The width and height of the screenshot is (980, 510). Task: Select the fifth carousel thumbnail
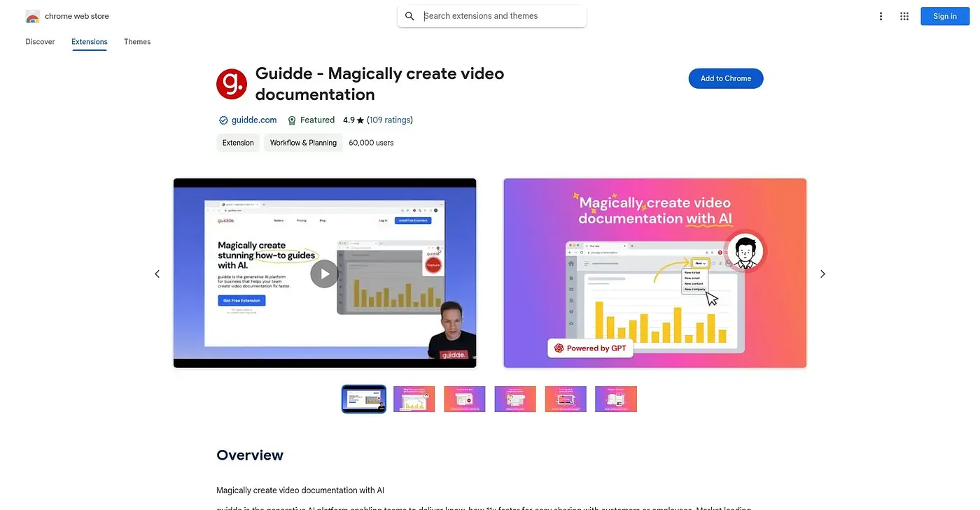click(566, 399)
